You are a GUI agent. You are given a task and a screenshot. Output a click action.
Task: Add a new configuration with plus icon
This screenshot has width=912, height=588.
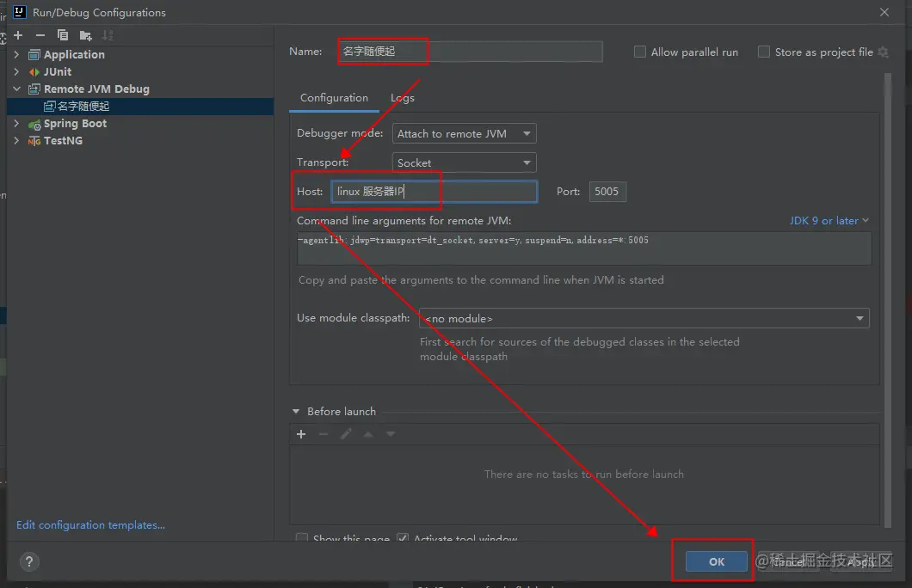(x=18, y=35)
